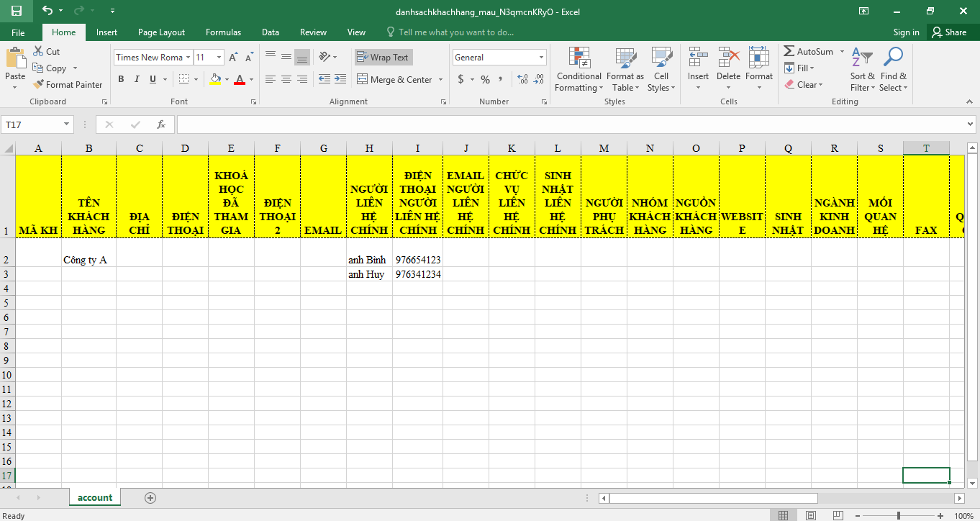This screenshot has width=980, height=521.
Task: Open the General number format dropdown
Action: point(541,58)
